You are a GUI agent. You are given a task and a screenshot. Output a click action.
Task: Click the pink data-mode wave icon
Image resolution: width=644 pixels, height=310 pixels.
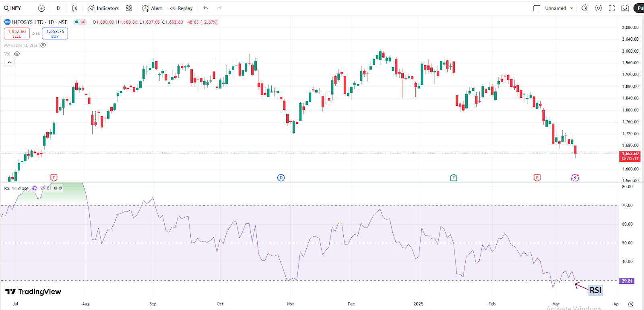click(x=83, y=22)
